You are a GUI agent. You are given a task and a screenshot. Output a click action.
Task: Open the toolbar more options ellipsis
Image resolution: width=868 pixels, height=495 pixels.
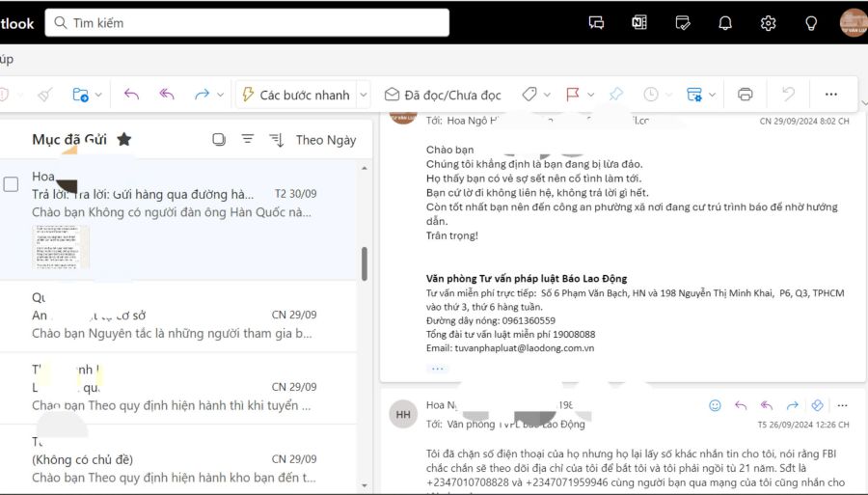pyautogui.click(x=831, y=95)
